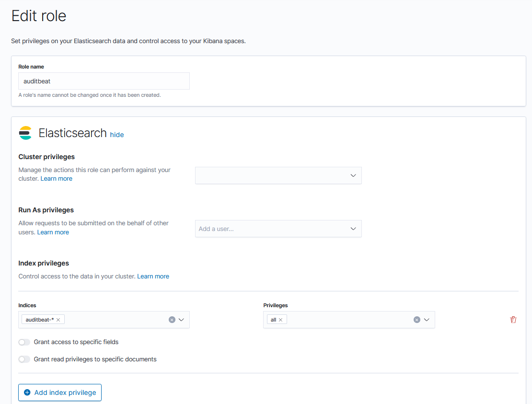Toggle Grant read privileges to specific documents

point(24,359)
